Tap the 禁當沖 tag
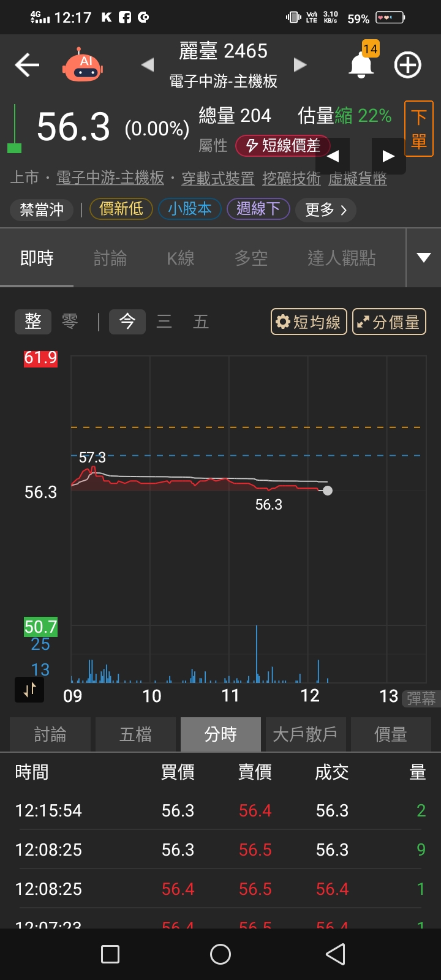This screenshot has height=980, width=441. [x=42, y=209]
